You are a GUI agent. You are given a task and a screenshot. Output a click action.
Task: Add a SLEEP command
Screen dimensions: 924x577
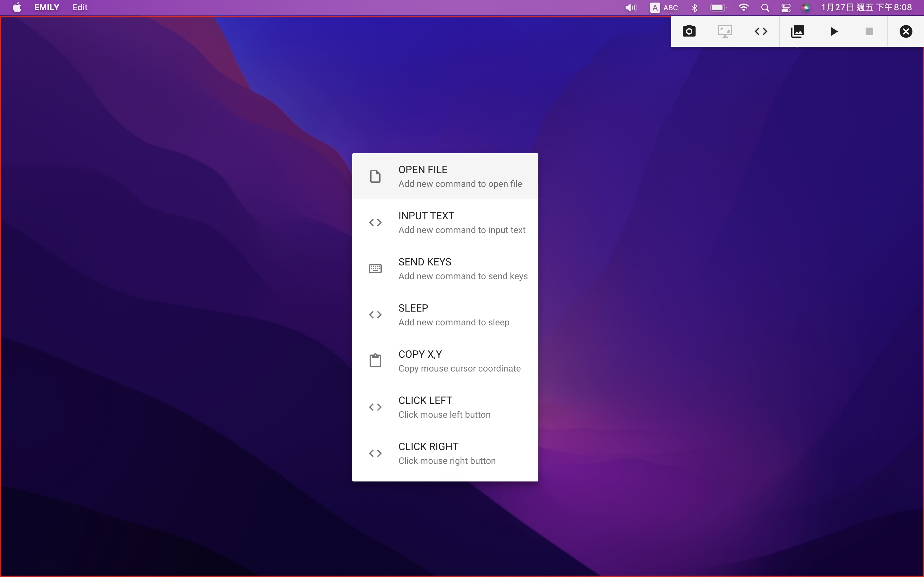[x=445, y=315]
